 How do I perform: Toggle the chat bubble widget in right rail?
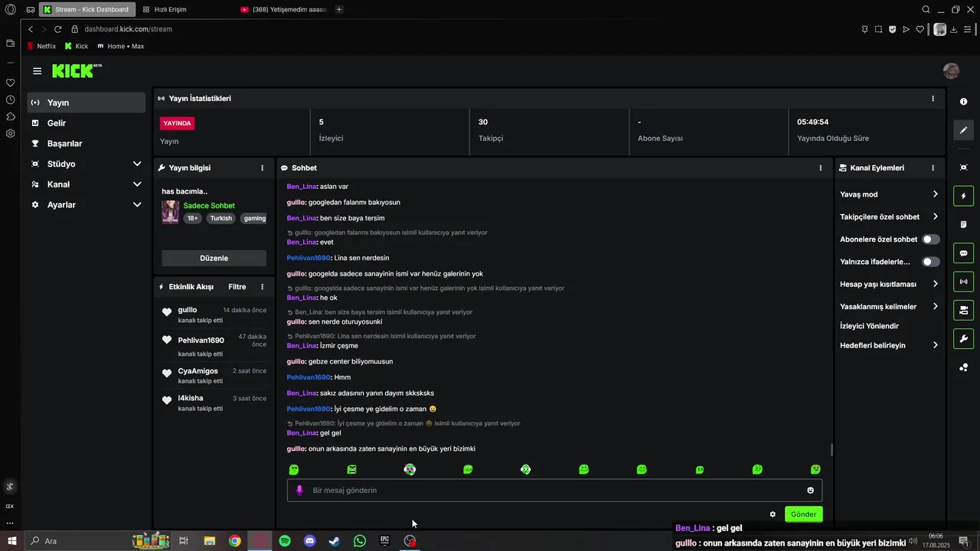[963, 253]
